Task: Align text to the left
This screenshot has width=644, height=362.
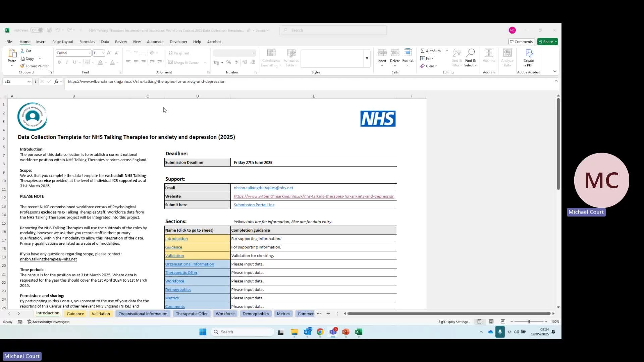Action: (x=128, y=62)
